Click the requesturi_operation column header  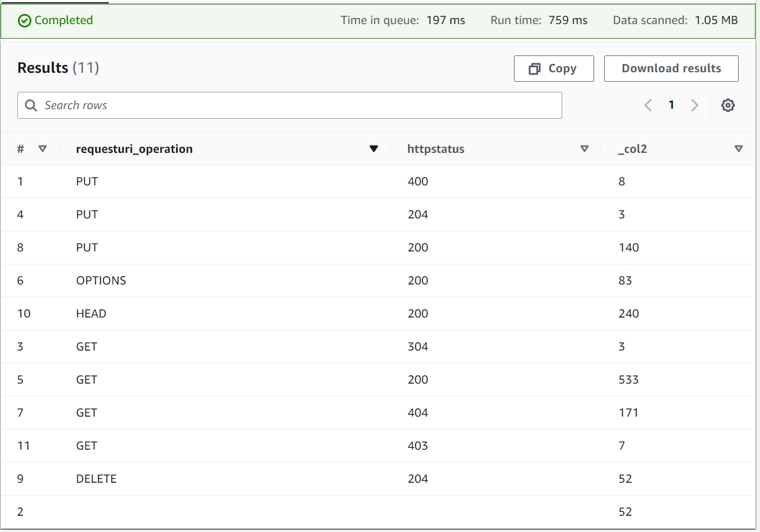coord(135,149)
